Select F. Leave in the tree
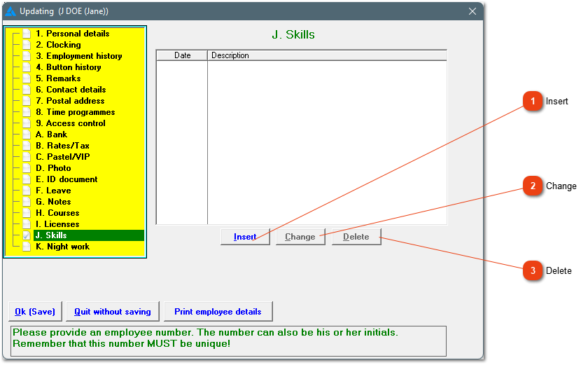 click(x=53, y=191)
